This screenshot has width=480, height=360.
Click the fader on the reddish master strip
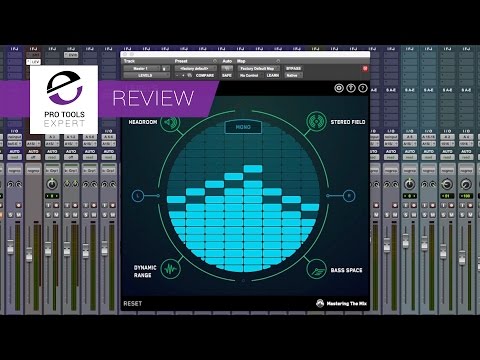point(29,254)
